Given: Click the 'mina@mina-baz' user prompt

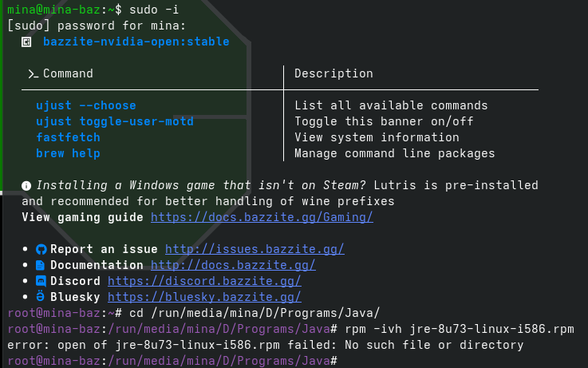Looking at the screenshot, I should 54,10.
